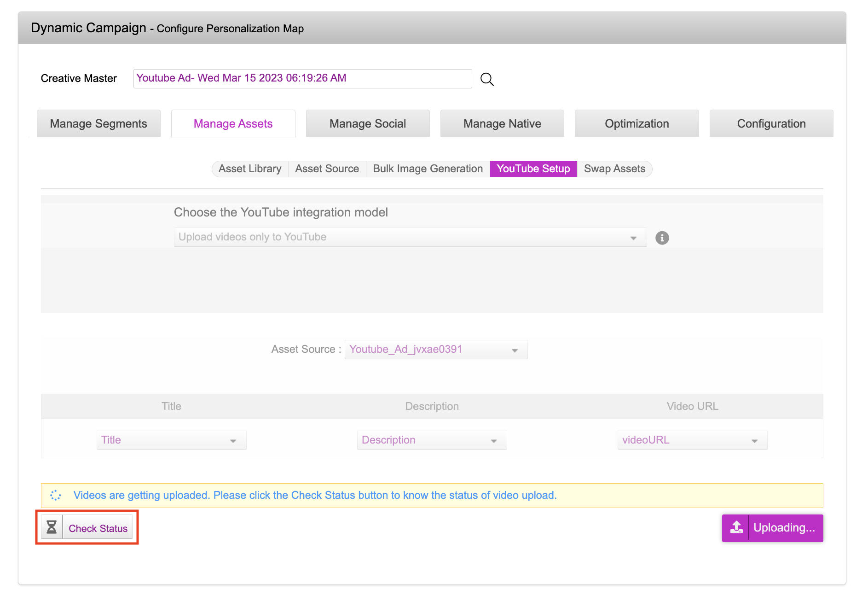868x596 pixels.
Task: Click the loading spinner icon in the yellow banner
Action: coord(56,495)
